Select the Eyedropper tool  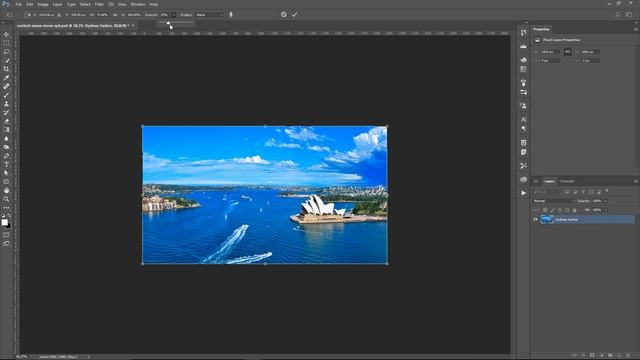point(6,78)
